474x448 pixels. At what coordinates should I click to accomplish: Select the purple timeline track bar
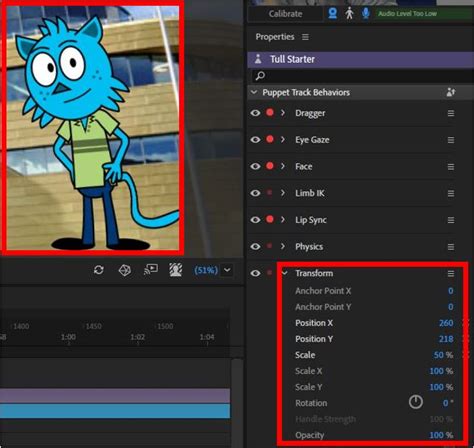point(115,396)
